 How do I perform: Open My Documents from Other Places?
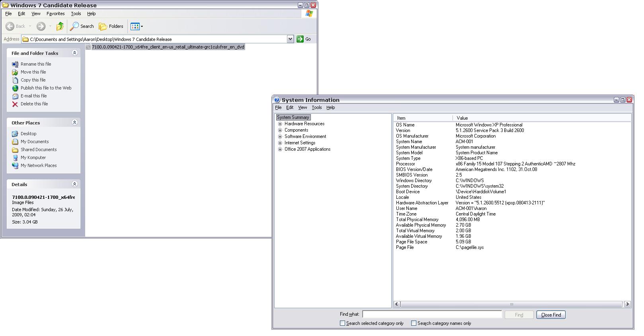[35, 142]
